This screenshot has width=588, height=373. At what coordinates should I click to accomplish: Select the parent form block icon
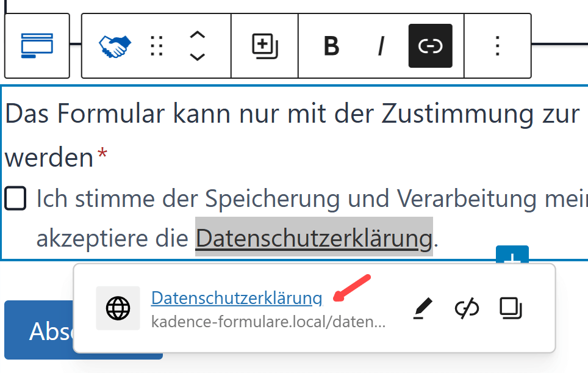pos(37,46)
